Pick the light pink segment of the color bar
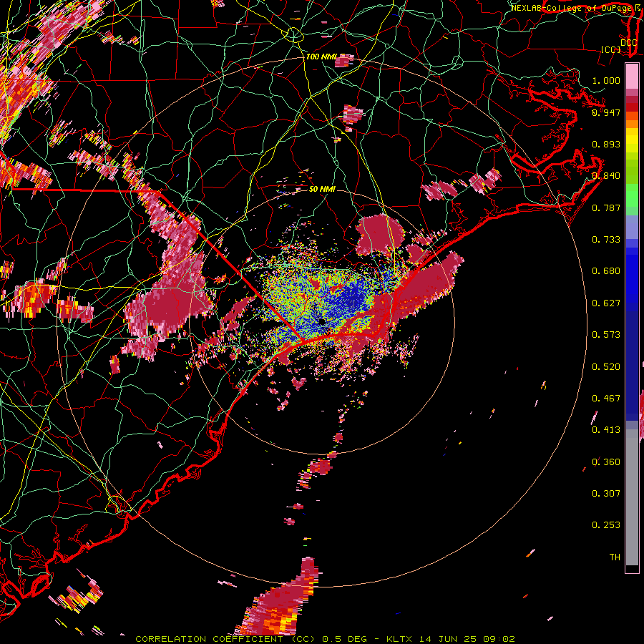This screenshot has height=644, width=644. (632, 77)
